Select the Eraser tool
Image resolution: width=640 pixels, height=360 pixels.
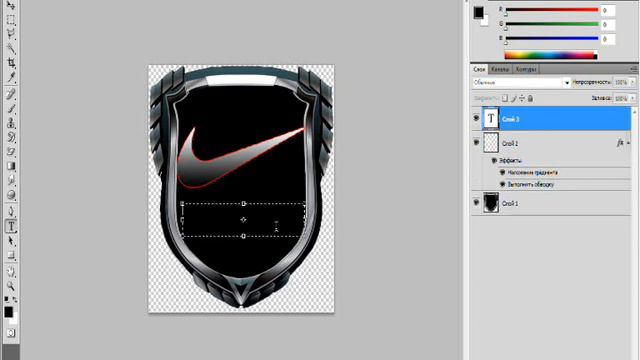pos(11,151)
